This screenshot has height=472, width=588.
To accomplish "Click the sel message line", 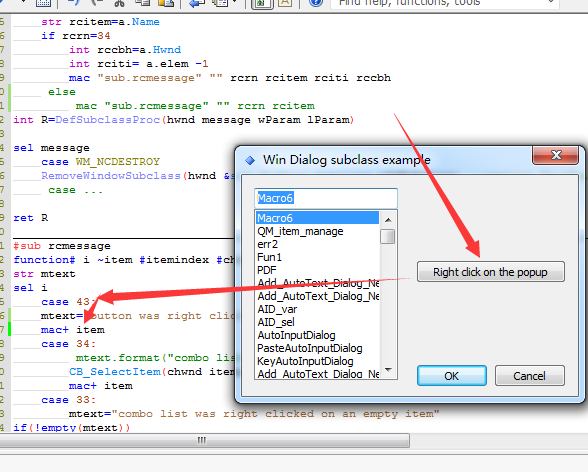I will 51,148.
